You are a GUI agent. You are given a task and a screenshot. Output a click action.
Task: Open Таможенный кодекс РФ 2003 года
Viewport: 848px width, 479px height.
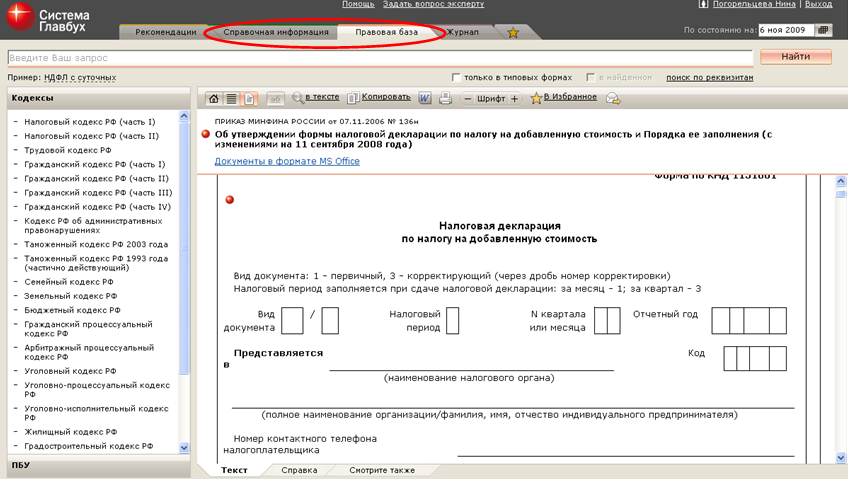(x=96, y=244)
